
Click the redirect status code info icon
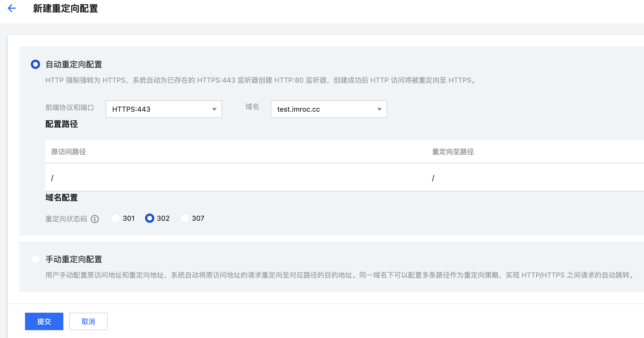pos(95,219)
